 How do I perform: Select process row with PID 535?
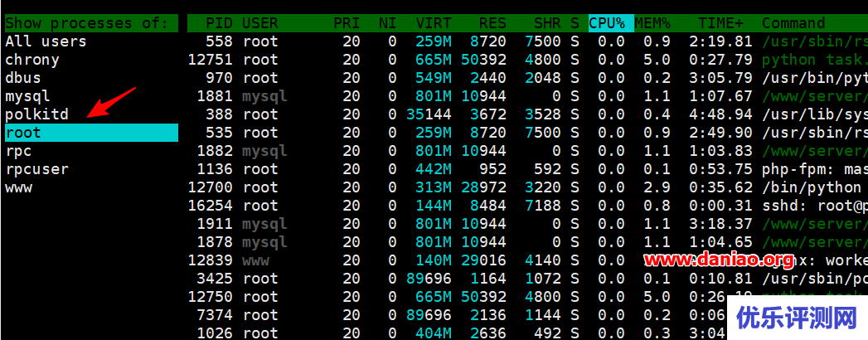point(527,133)
